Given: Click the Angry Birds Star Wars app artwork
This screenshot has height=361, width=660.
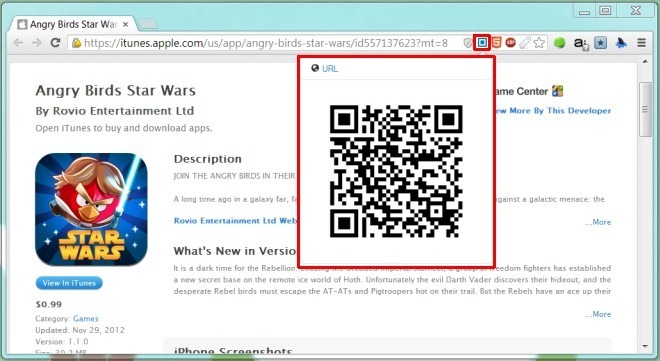Looking at the screenshot, I should (91, 210).
